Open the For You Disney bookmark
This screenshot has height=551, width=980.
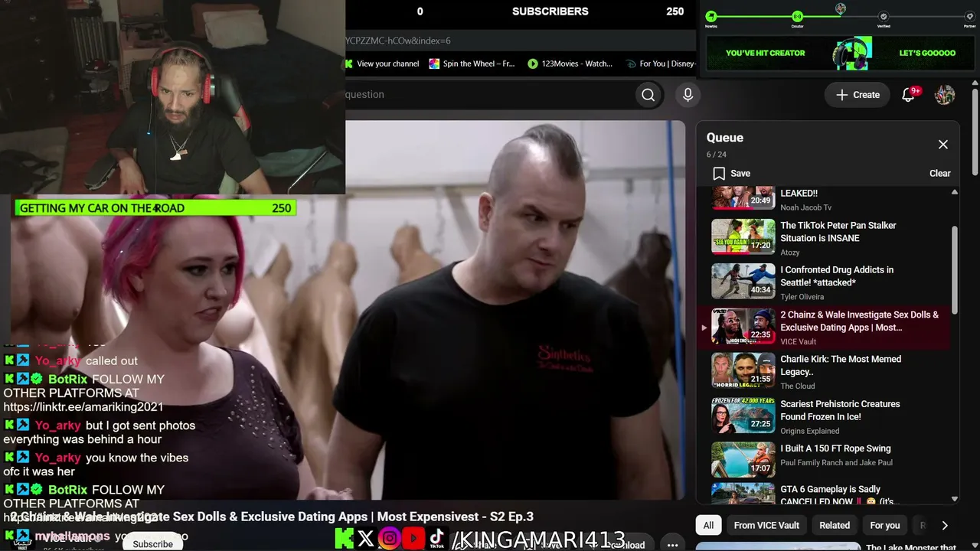pyautogui.click(x=661, y=64)
